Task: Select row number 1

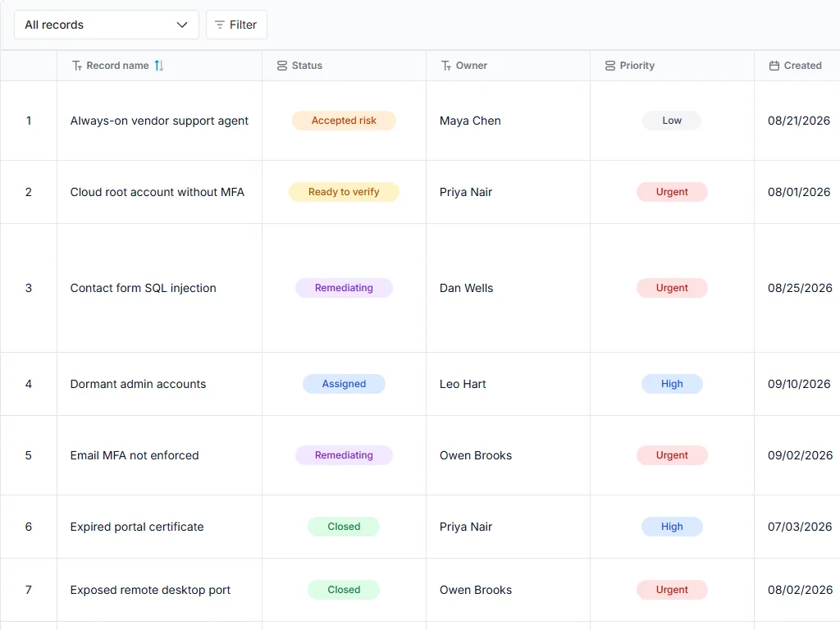Action: tap(29, 121)
